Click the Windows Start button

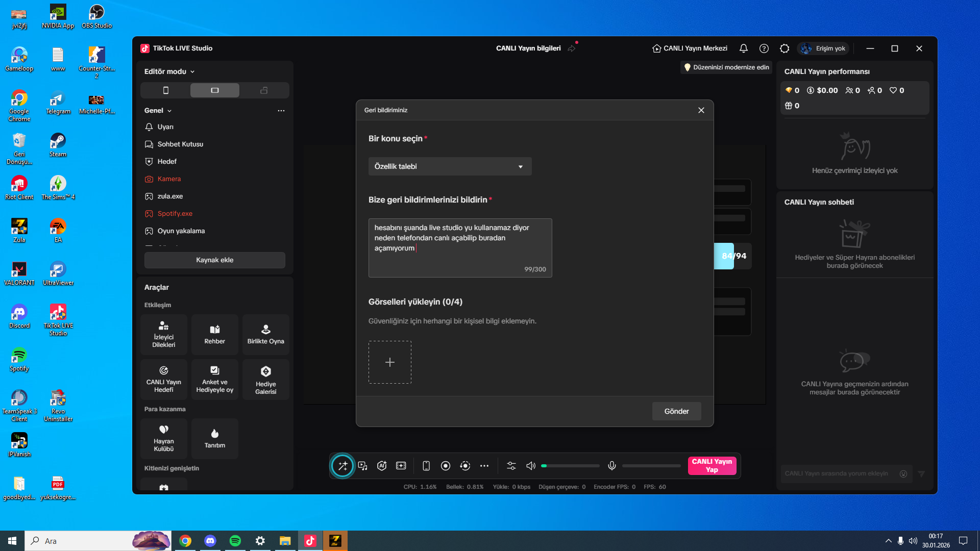tap(12, 541)
